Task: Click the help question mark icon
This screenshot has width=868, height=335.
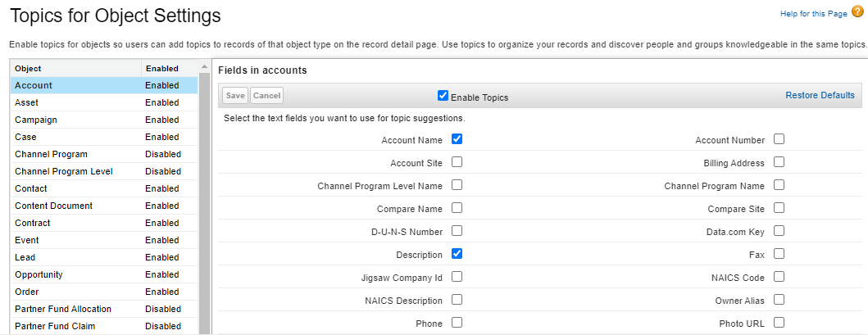Action: coord(857,11)
